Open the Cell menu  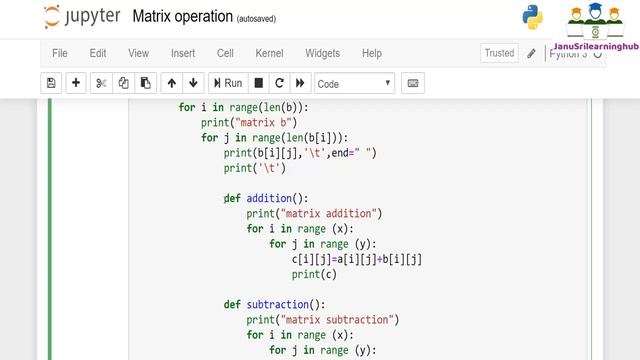coord(225,53)
